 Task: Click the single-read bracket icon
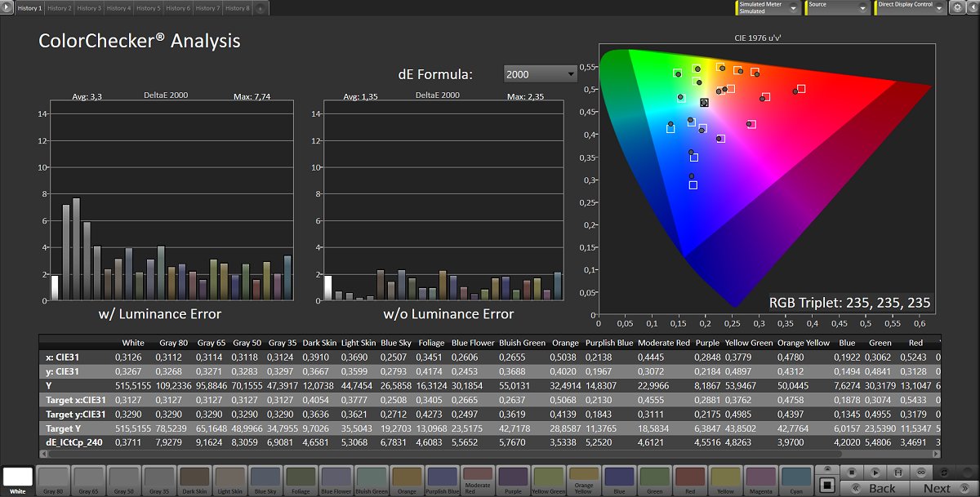pos(898,473)
